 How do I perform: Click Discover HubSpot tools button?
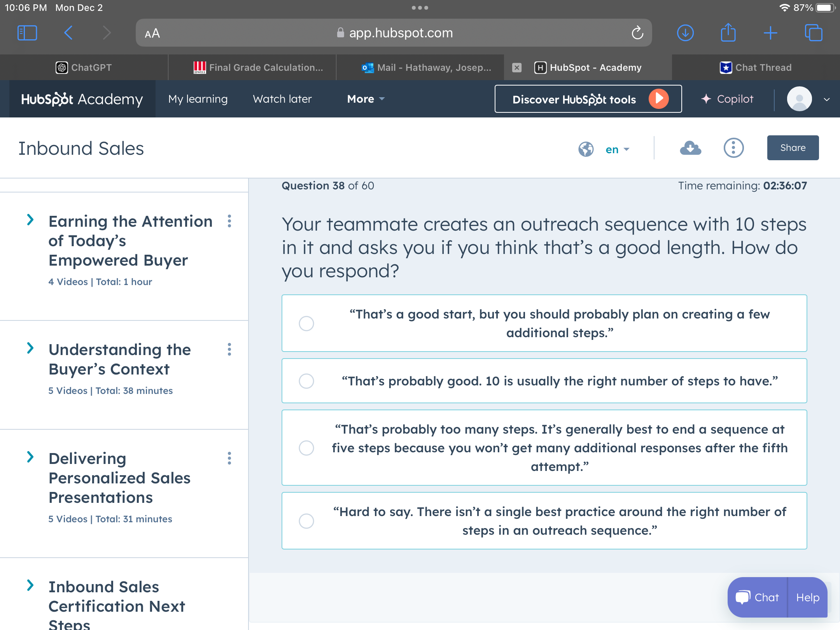588,99
